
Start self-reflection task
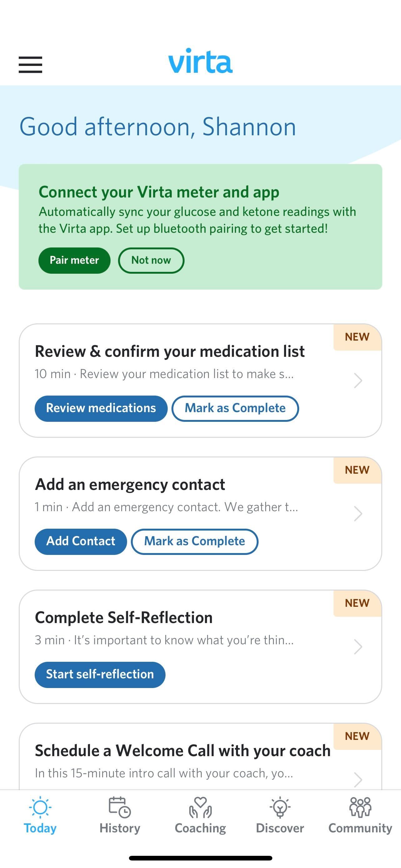click(x=100, y=675)
